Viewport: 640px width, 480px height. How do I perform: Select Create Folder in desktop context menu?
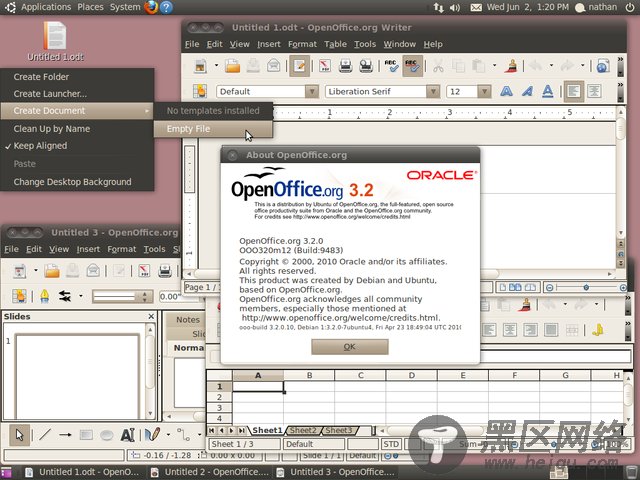coord(77,77)
